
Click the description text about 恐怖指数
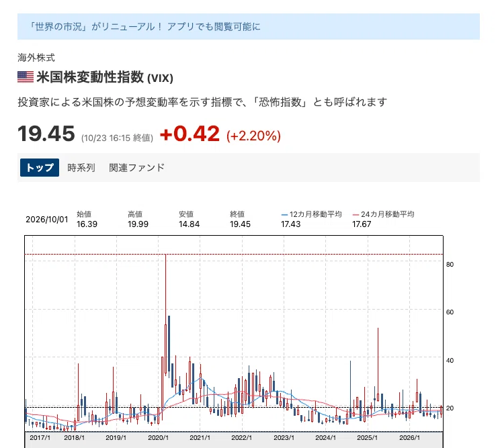pyautogui.click(x=202, y=102)
